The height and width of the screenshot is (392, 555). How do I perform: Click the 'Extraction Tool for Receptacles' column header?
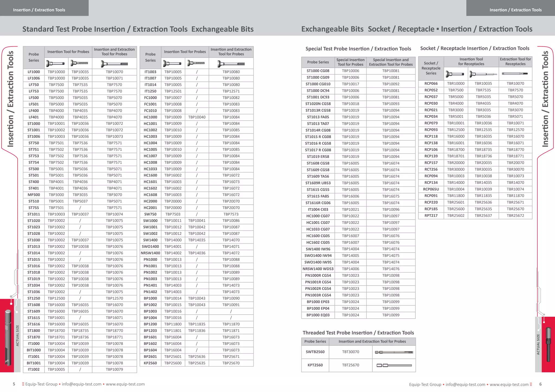point(515,61)
